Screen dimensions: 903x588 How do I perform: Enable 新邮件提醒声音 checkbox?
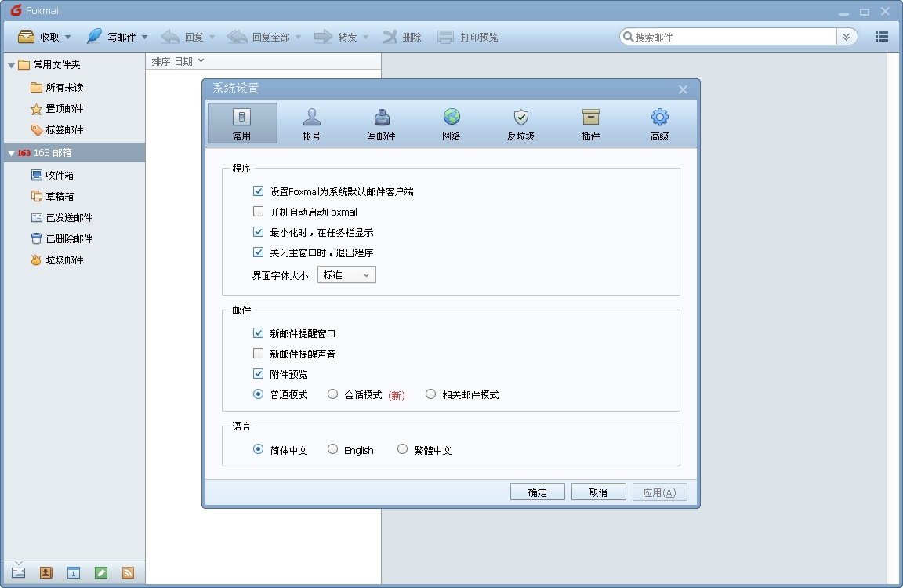click(x=258, y=354)
